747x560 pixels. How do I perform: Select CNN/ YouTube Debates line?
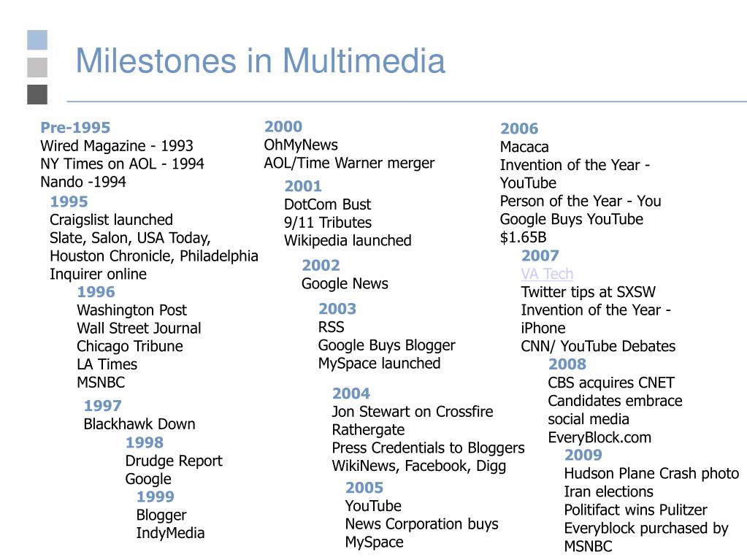pyautogui.click(x=598, y=346)
